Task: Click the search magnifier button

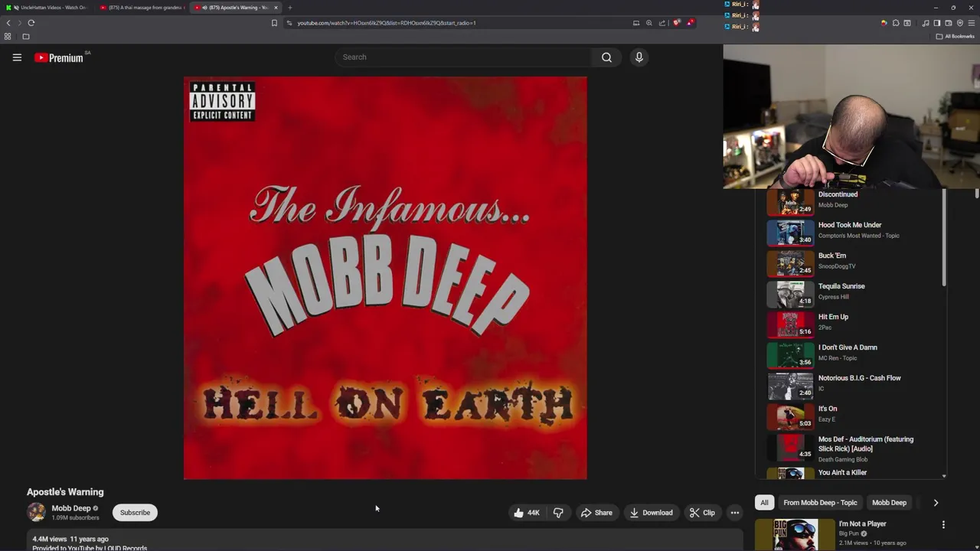Action: pyautogui.click(x=606, y=57)
